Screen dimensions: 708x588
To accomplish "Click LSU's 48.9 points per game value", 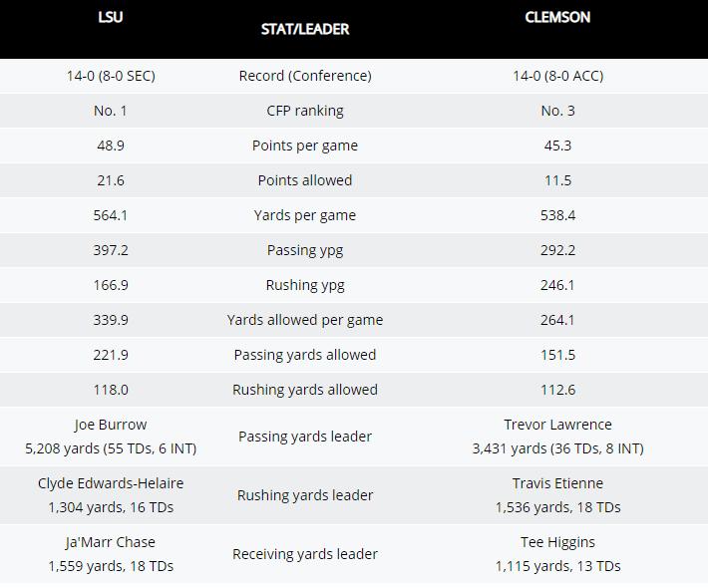I will coord(111,146).
